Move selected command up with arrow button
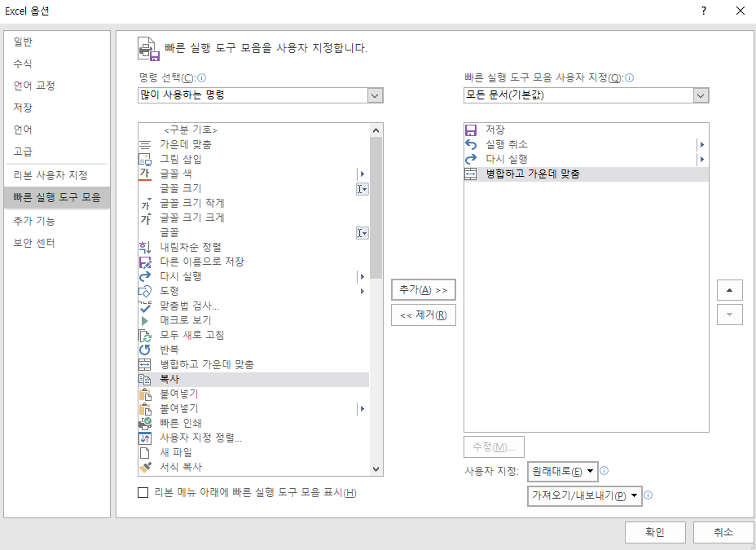 pos(729,290)
